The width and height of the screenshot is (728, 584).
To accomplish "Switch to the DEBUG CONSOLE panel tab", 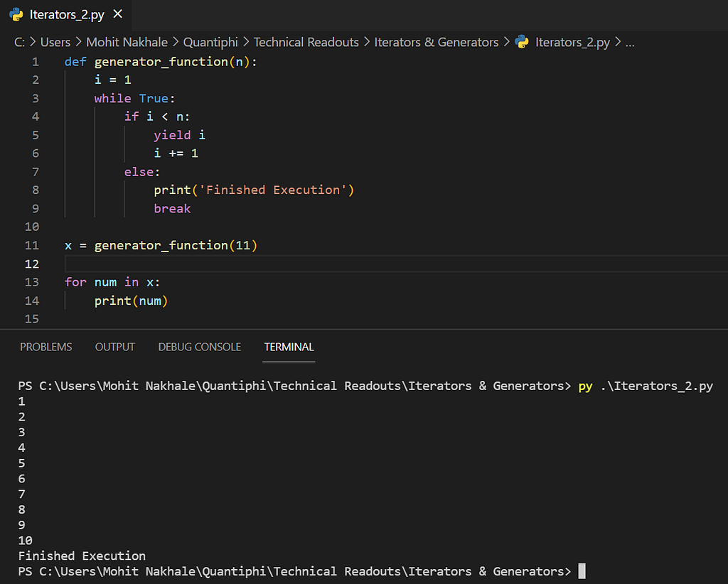I will 200,347.
